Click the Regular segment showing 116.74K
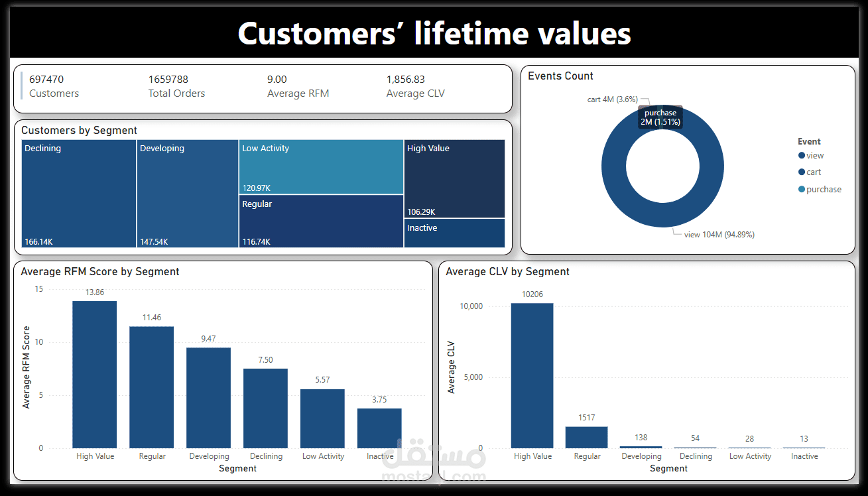Image resolution: width=868 pixels, height=496 pixels. click(320, 221)
